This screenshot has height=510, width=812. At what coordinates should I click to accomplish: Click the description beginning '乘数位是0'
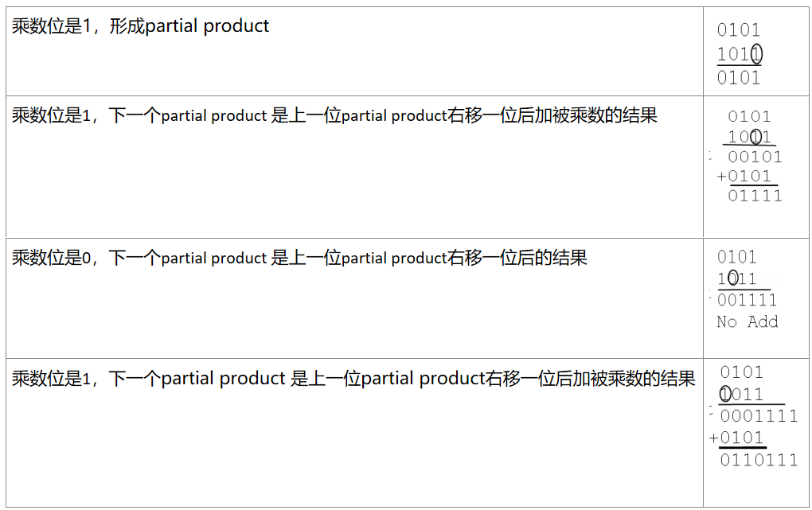299,257
